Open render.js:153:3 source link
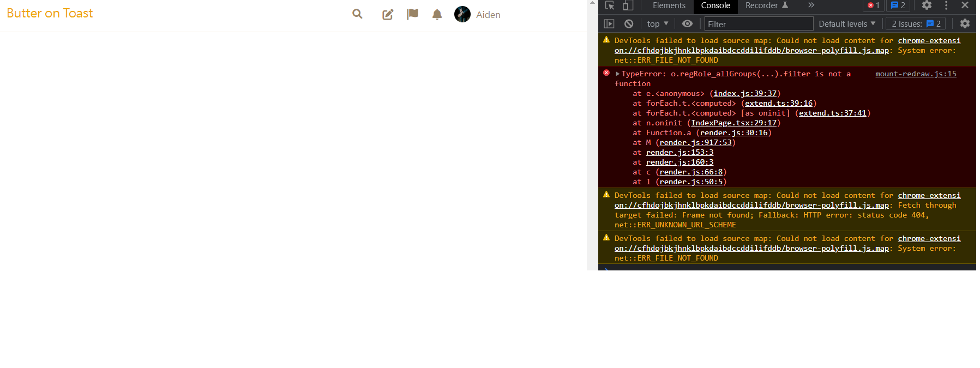This screenshot has width=980, height=368. [x=680, y=153]
